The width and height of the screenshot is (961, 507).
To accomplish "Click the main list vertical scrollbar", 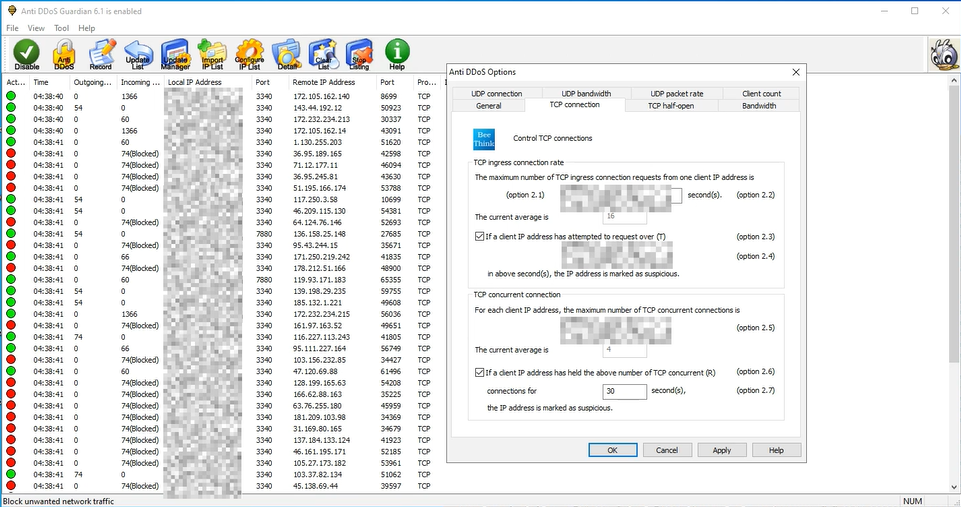I will pos(954,284).
